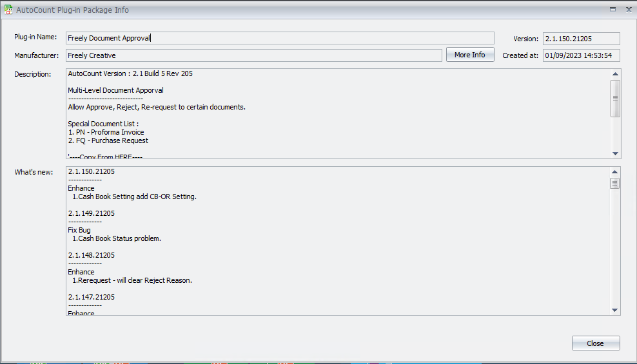Click the What's new scrollbar thumb
The width and height of the screenshot is (637, 364).
click(x=615, y=184)
